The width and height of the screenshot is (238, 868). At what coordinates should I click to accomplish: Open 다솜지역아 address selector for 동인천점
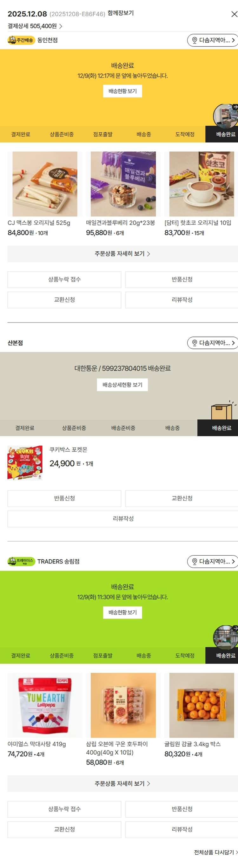tap(213, 41)
